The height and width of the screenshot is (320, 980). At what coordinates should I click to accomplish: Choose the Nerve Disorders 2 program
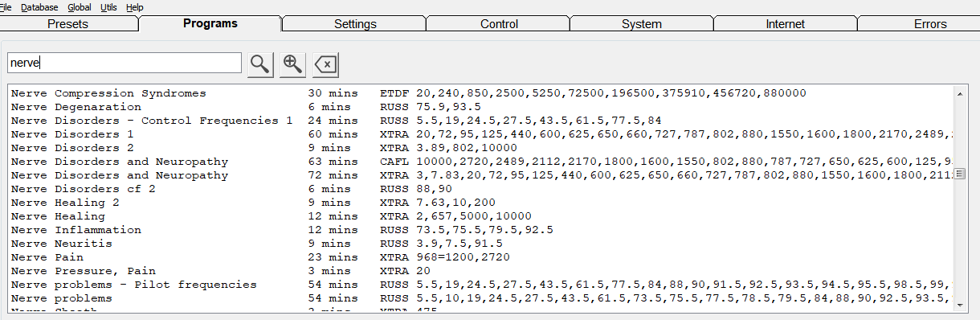coord(480,148)
